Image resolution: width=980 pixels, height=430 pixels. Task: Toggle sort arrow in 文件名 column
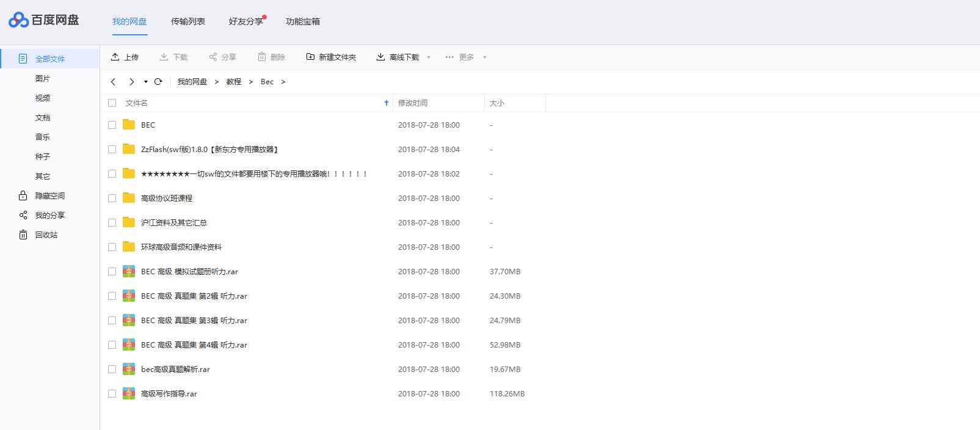(x=387, y=103)
